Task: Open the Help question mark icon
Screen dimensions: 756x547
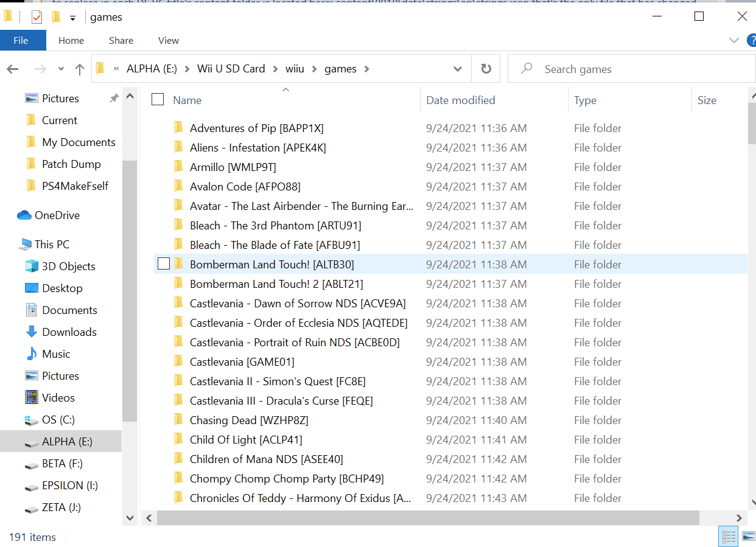Action: tap(751, 40)
